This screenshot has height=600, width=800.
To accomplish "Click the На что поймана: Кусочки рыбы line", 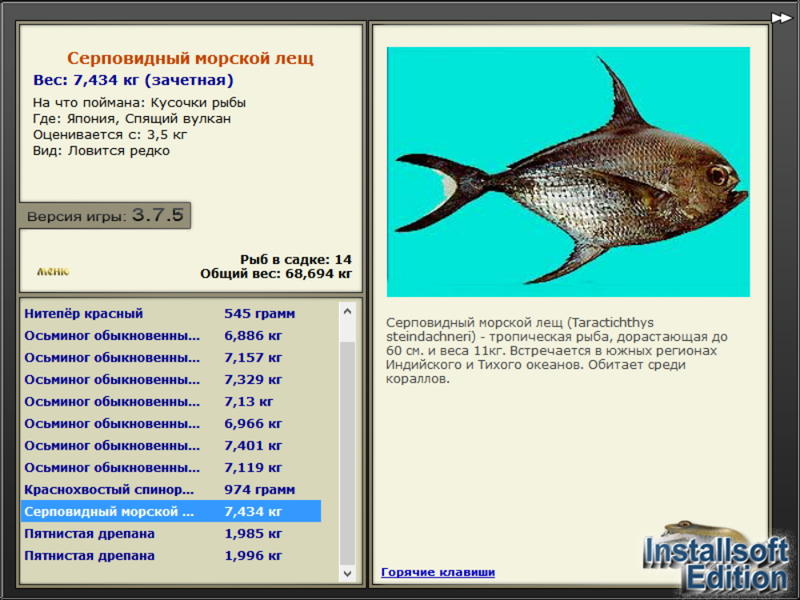I will pyautogui.click(x=139, y=103).
